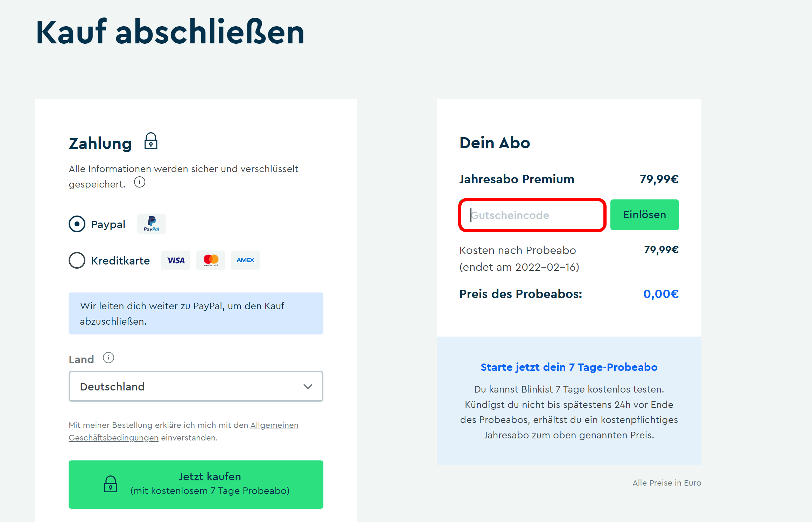The image size is (812, 522).
Task: Click the VISA card logo
Action: tap(176, 260)
